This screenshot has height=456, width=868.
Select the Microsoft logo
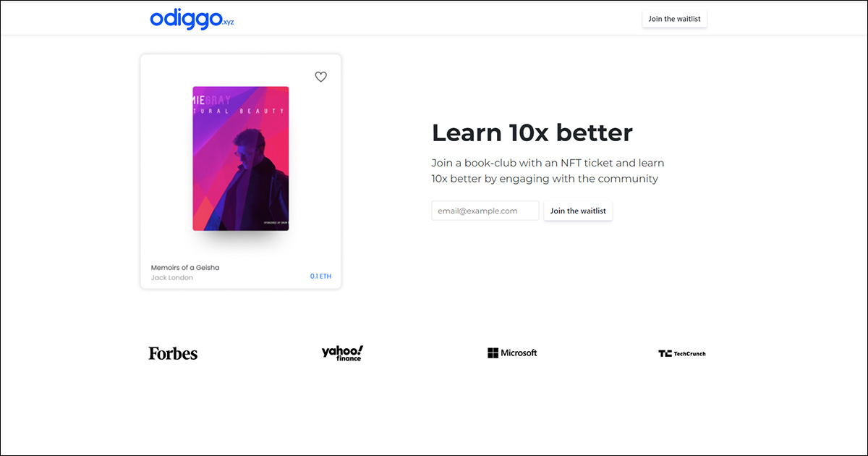pyautogui.click(x=512, y=352)
